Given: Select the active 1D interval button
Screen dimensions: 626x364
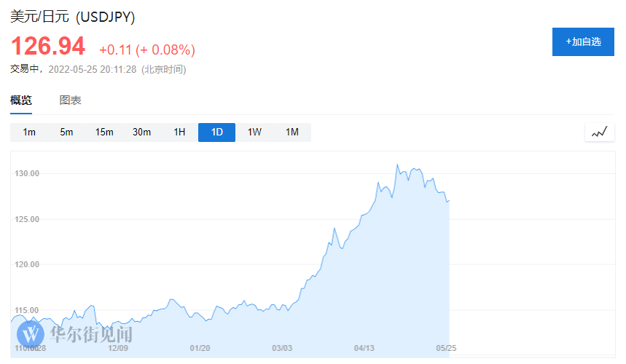Looking at the screenshot, I should (x=216, y=132).
